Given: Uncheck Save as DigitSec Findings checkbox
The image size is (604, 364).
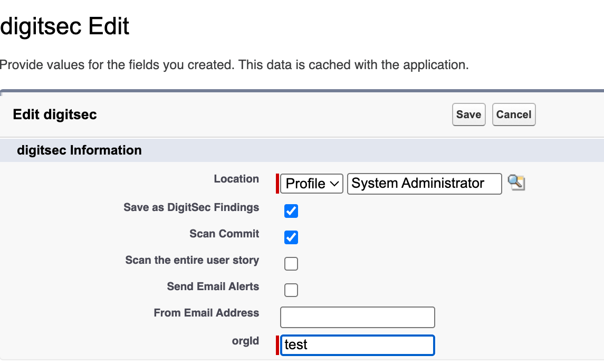Looking at the screenshot, I should (291, 211).
